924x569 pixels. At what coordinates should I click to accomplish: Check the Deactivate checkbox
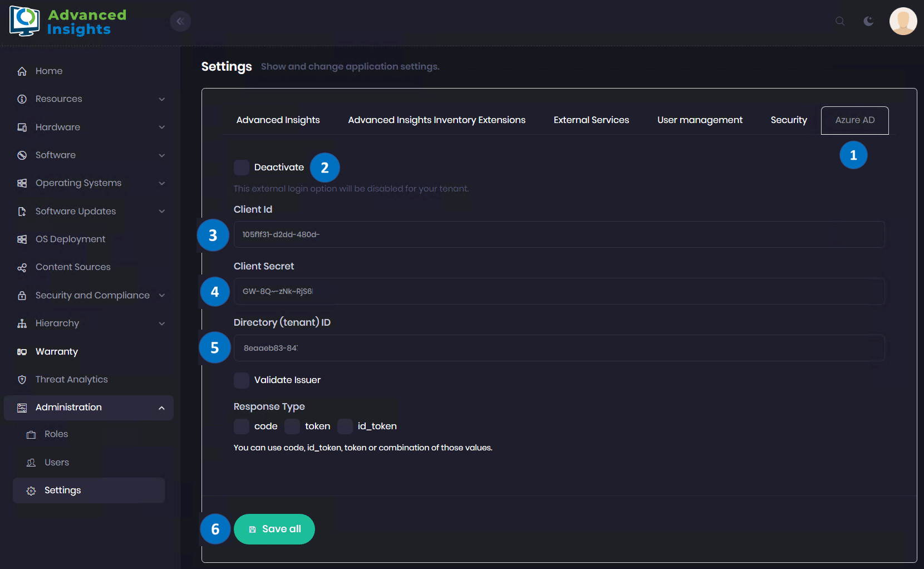[x=242, y=168]
